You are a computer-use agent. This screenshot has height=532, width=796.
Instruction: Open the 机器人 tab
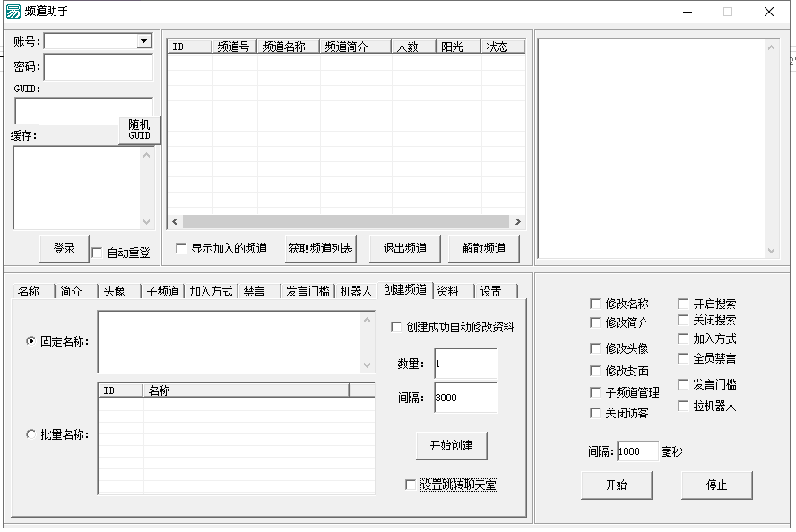point(355,291)
